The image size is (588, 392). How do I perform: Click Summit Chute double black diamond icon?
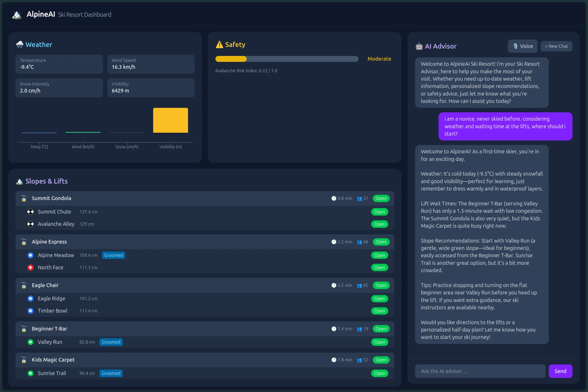click(x=31, y=212)
